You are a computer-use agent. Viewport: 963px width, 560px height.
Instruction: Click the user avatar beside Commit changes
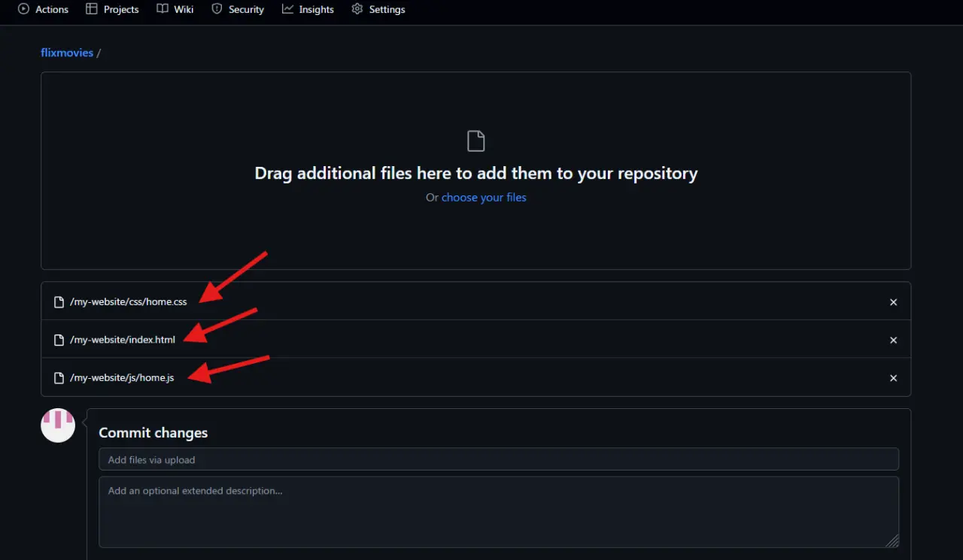click(58, 425)
